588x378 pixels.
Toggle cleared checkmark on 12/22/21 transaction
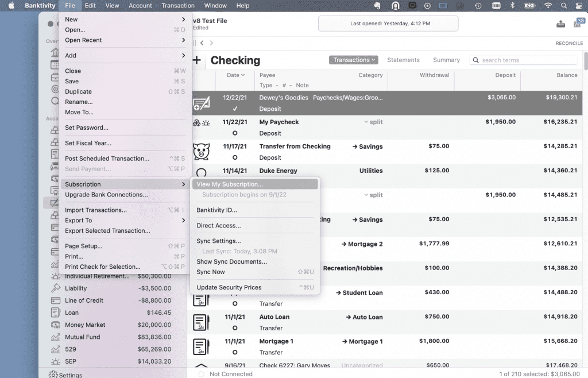(x=235, y=109)
